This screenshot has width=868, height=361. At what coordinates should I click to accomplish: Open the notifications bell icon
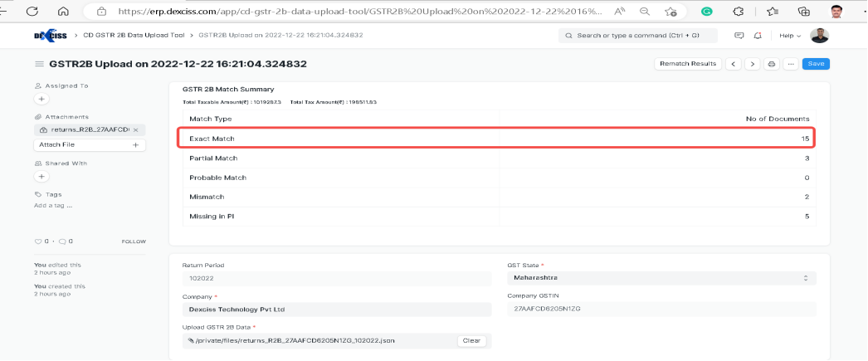(x=758, y=36)
